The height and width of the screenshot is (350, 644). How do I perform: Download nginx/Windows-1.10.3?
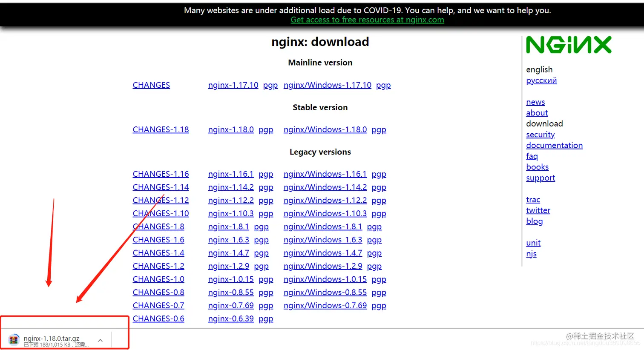tap(325, 214)
